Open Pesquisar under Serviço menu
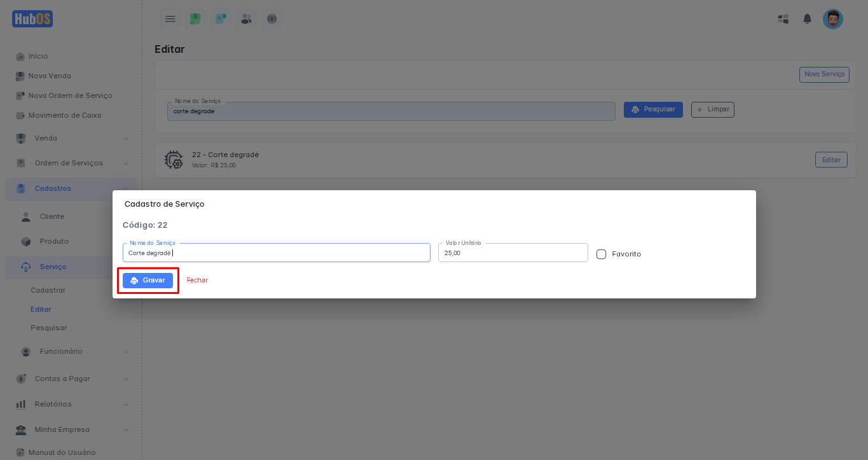868x460 pixels. coord(48,328)
